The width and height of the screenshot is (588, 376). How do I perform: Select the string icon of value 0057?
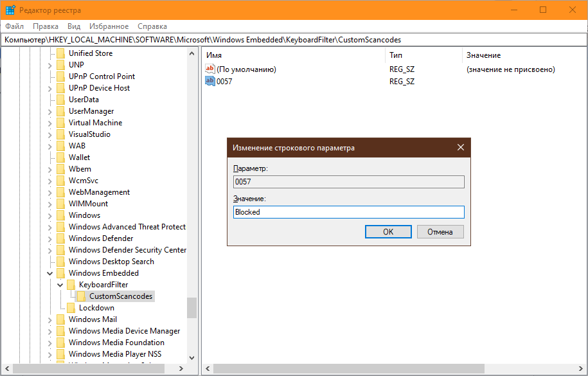(x=210, y=81)
